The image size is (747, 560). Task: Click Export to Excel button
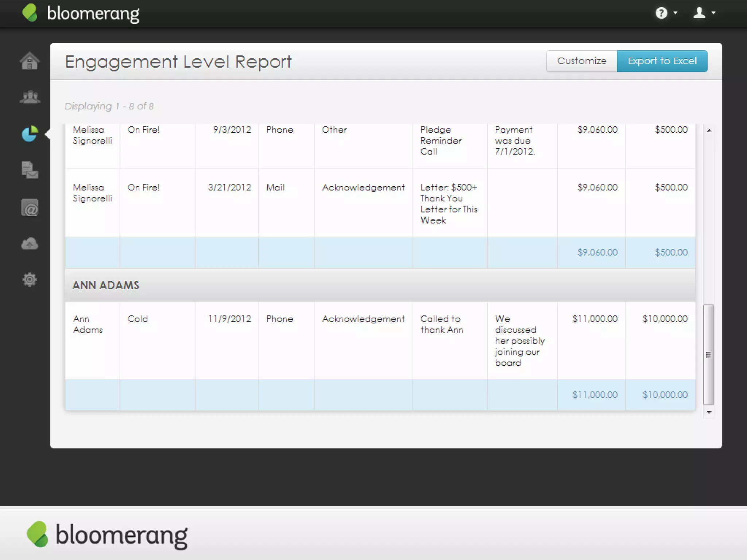click(x=662, y=61)
